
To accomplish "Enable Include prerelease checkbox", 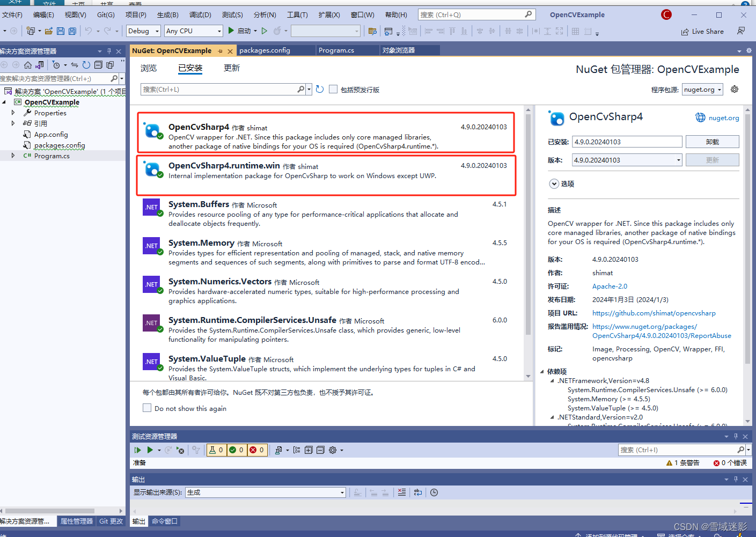I will coord(333,89).
